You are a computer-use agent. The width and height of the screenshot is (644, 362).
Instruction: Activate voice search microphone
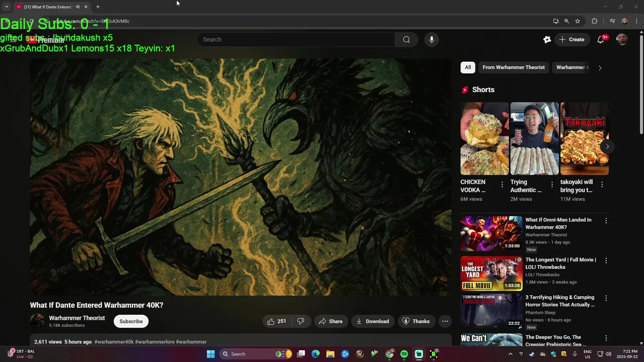coord(432,40)
